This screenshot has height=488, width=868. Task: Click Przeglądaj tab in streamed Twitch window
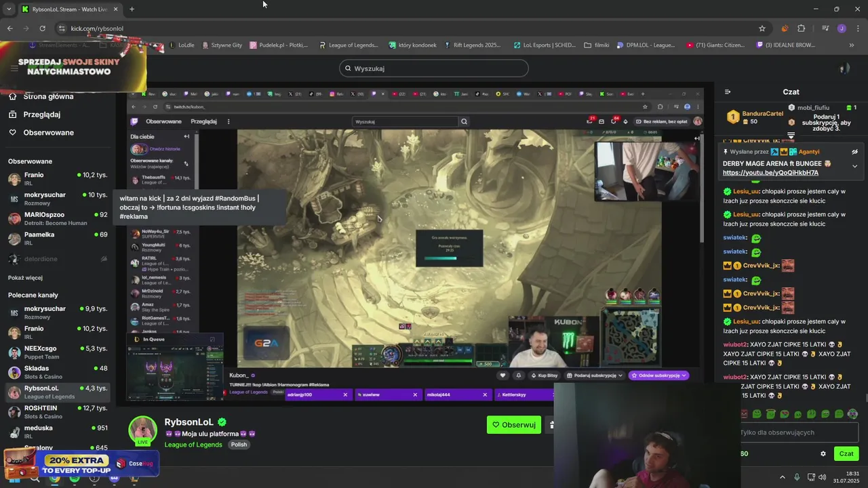(x=203, y=121)
